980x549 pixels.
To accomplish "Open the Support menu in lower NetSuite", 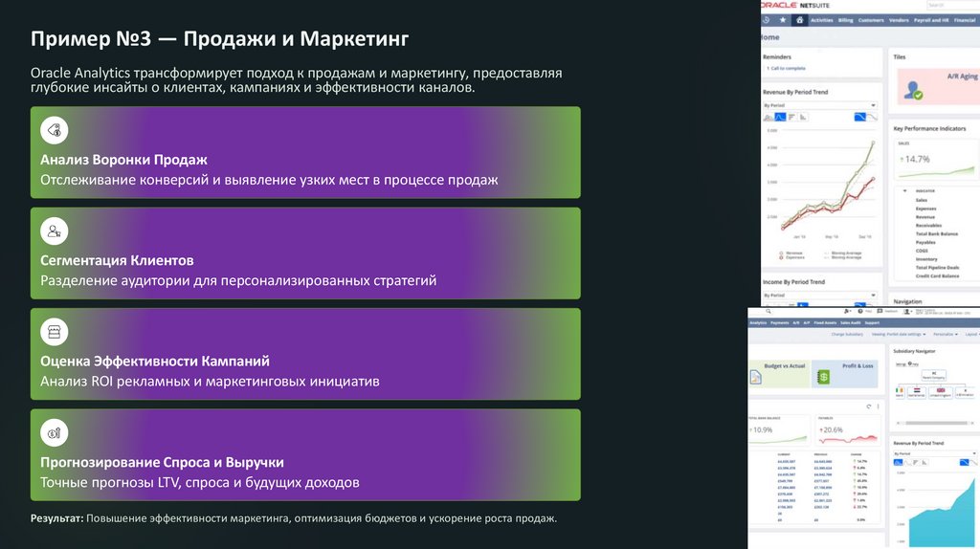I will point(872,323).
